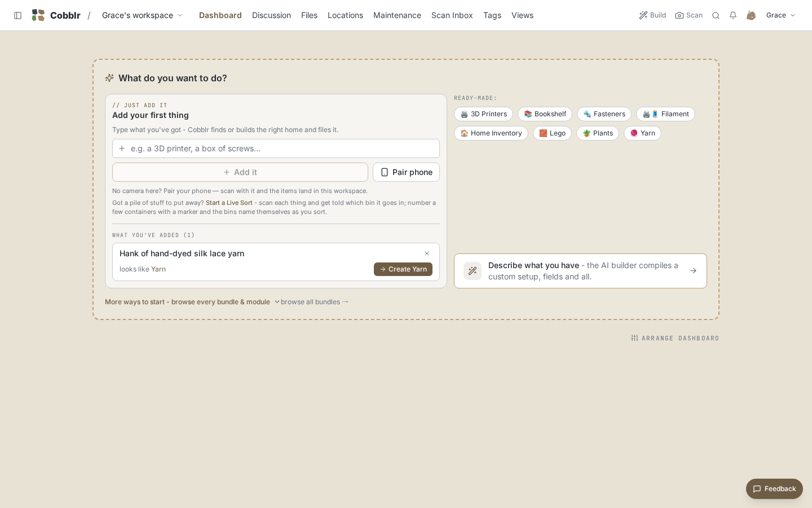Open the Cobblr logo home
This screenshot has width=812, height=508.
point(56,15)
